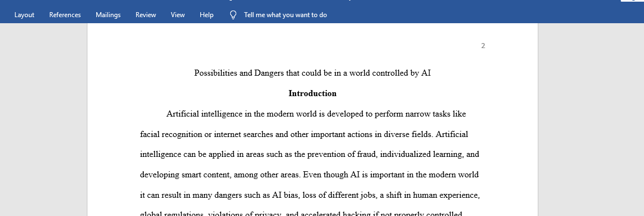Image resolution: width=644 pixels, height=216 pixels.
Task: Select the Review ribbon tab
Action: (x=146, y=15)
